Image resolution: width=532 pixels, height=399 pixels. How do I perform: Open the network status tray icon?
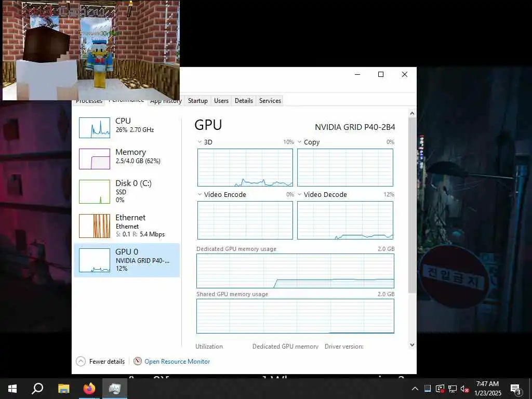click(453, 389)
